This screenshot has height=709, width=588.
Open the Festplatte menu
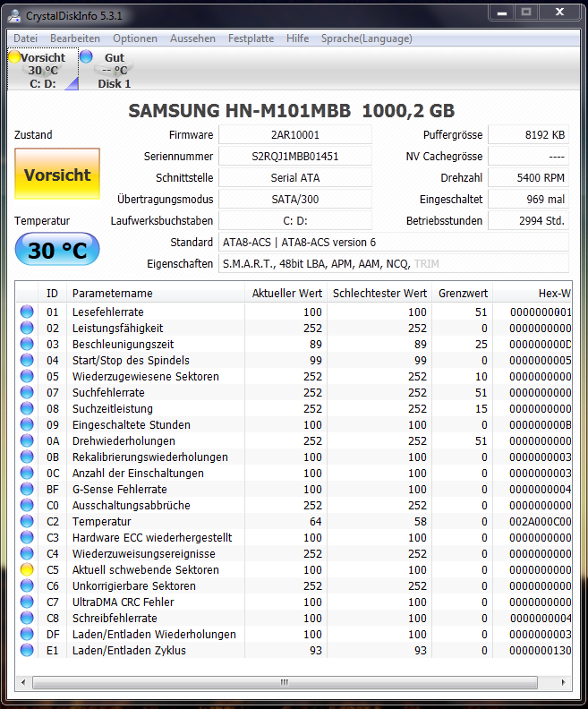point(251,38)
